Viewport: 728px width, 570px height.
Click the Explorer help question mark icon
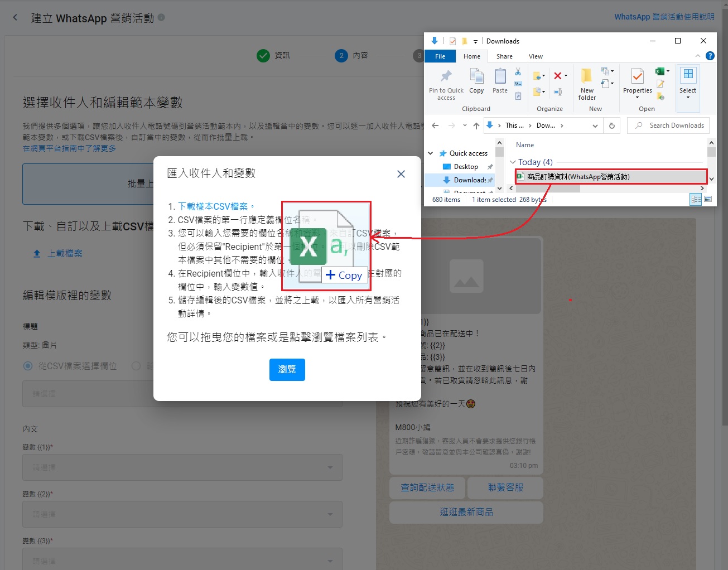(x=710, y=56)
